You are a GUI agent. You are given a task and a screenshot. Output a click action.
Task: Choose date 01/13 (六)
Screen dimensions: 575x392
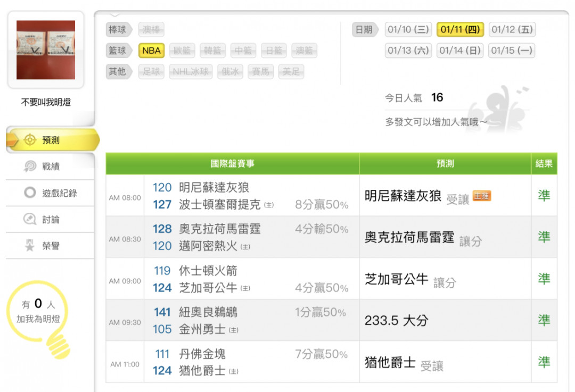[x=408, y=51]
